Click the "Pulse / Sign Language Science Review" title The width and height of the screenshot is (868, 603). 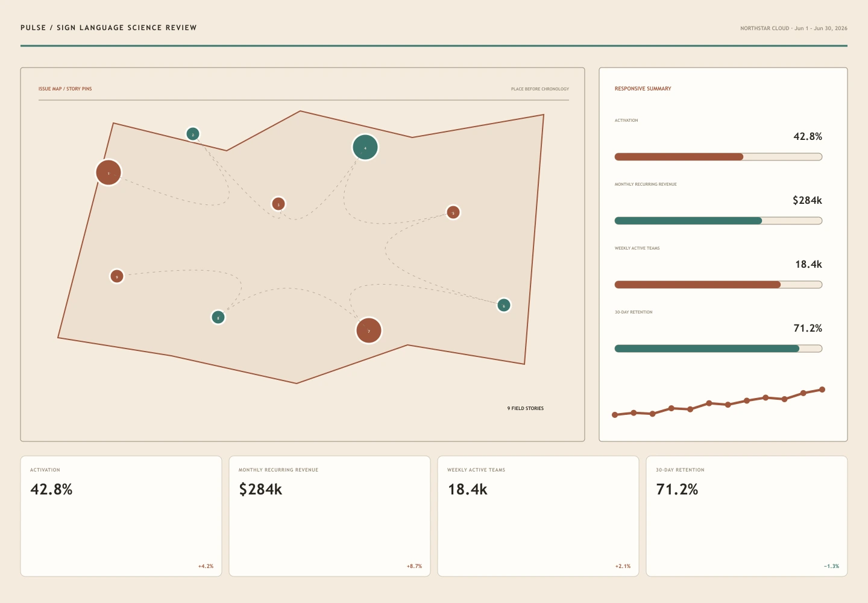click(x=108, y=28)
